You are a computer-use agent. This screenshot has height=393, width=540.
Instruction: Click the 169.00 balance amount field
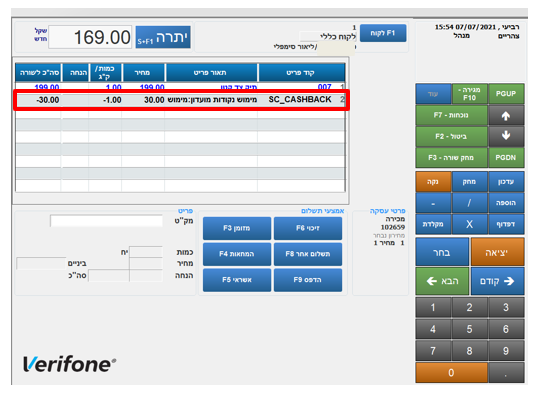(x=90, y=37)
